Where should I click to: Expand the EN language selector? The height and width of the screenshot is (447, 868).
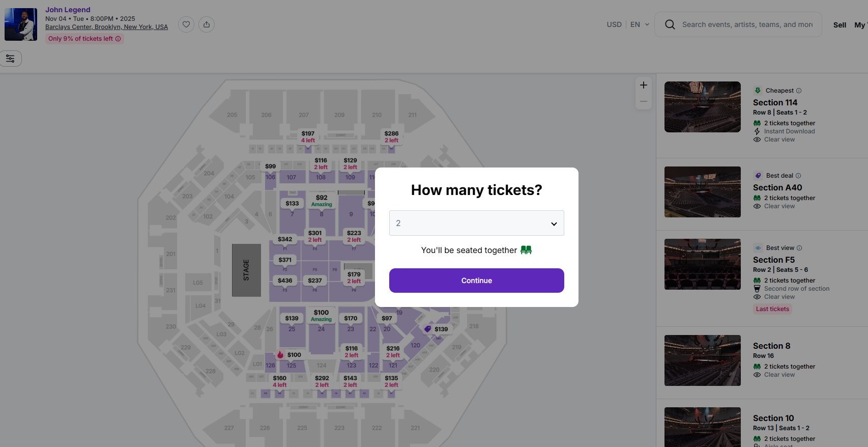tap(640, 24)
